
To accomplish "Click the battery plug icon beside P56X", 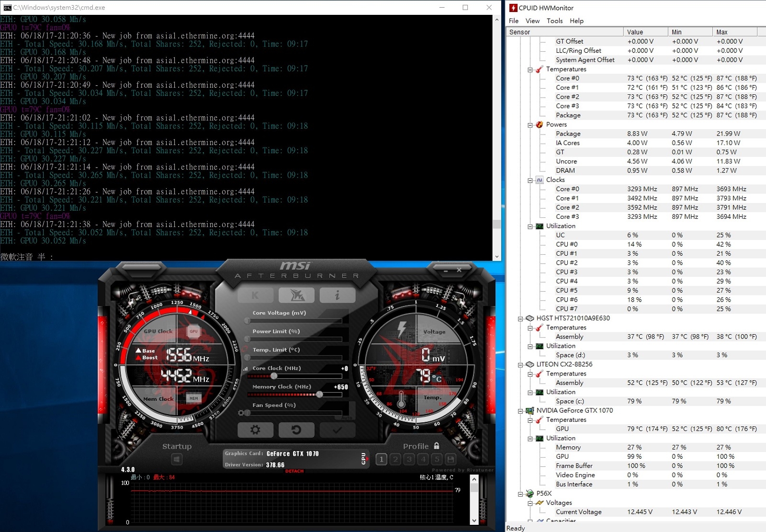I will click(529, 493).
